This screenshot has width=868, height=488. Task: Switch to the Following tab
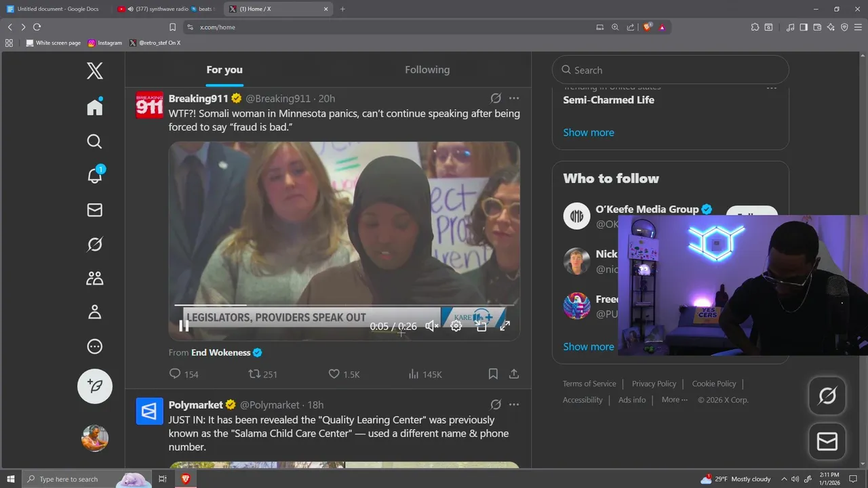pos(427,70)
